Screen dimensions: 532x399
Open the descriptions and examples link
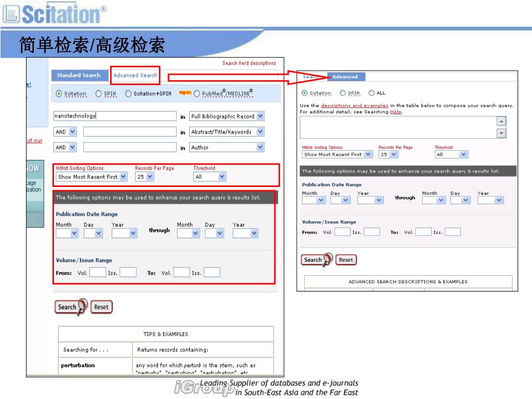(x=354, y=105)
